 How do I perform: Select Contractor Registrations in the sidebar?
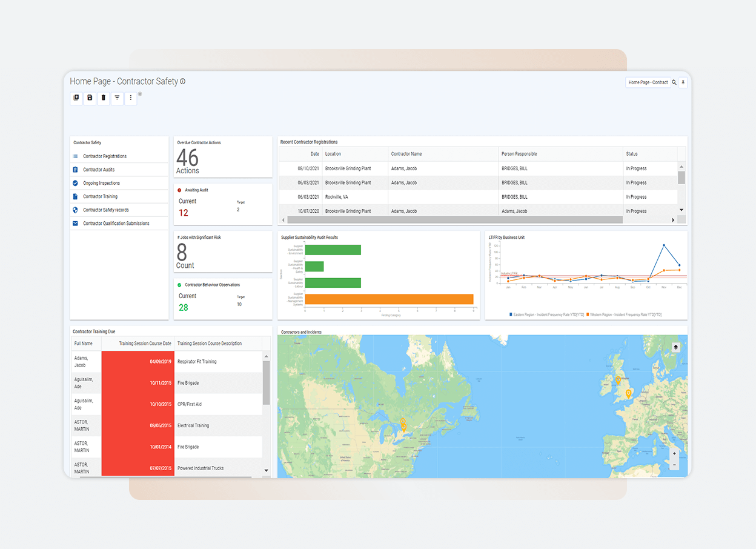106,156
